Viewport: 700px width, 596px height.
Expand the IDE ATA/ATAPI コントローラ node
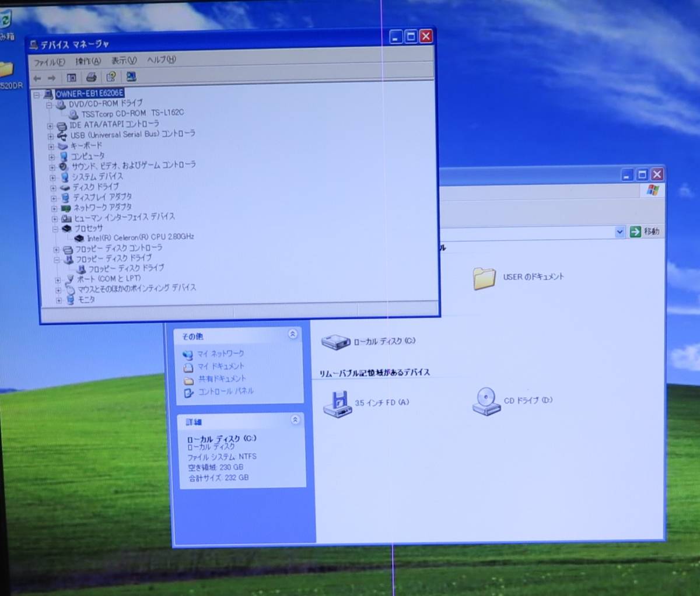pyautogui.click(x=50, y=126)
